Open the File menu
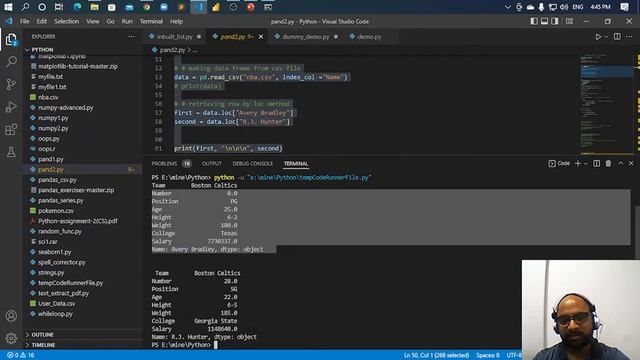640x360 pixels. point(24,21)
